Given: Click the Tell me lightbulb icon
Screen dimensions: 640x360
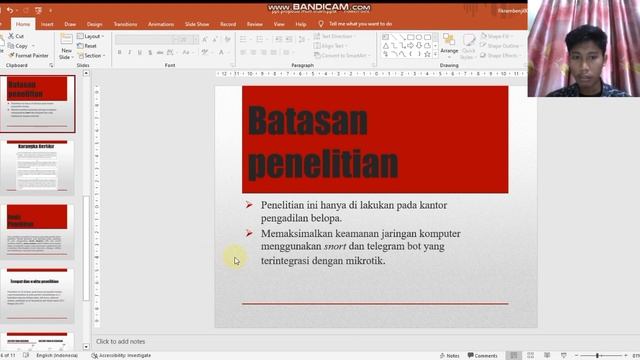Looking at the screenshot, I should [x=321, y=24].
